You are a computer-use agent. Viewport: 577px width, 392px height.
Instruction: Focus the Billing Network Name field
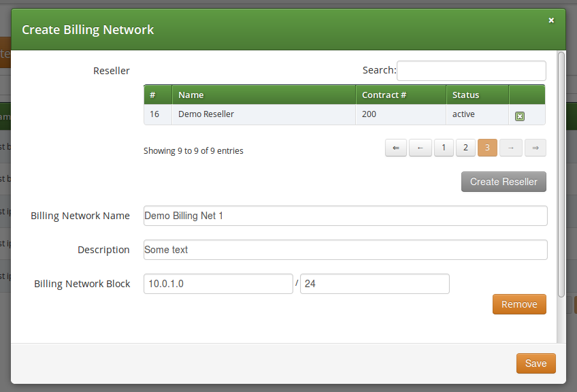point(345,216)
